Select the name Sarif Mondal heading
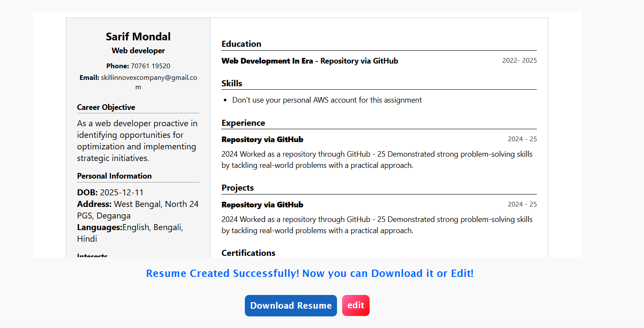644x328 pixels. 138,36
